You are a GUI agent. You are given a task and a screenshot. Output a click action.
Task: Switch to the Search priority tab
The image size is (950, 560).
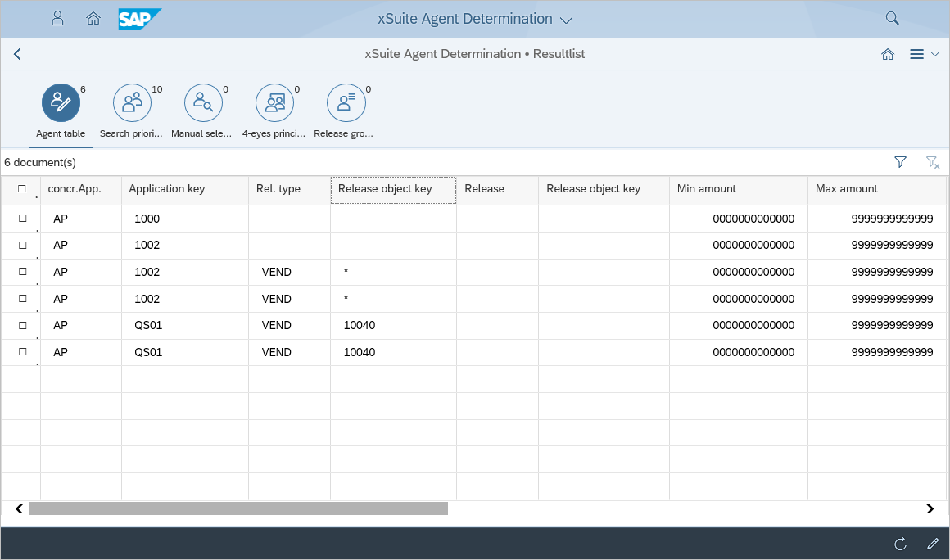coord(132,111)
